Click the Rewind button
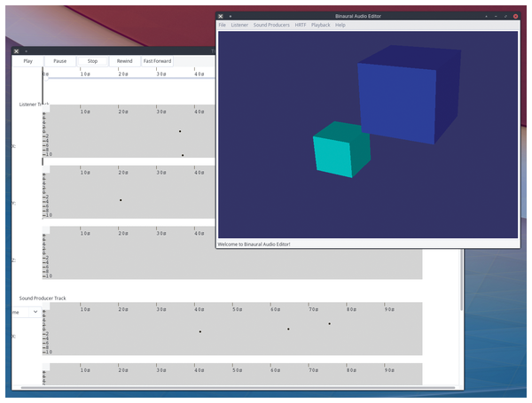Screen dimensions: 532x403 tap(124, 61)
